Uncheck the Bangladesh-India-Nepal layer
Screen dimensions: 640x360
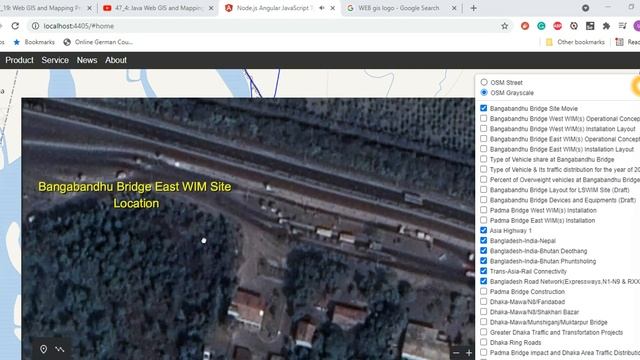click(484, 240)
